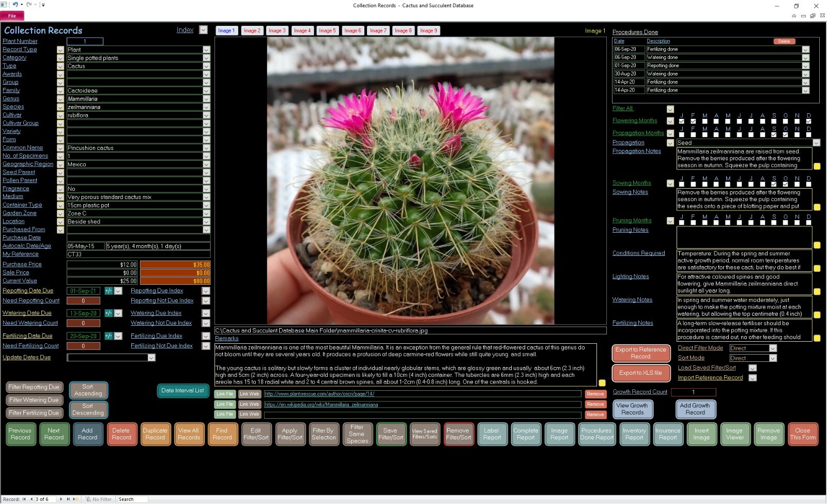Open the Wikipedia Mammillaria zeilmanniana link
This screenshot has height=504, width=827.
pos(321,405)
